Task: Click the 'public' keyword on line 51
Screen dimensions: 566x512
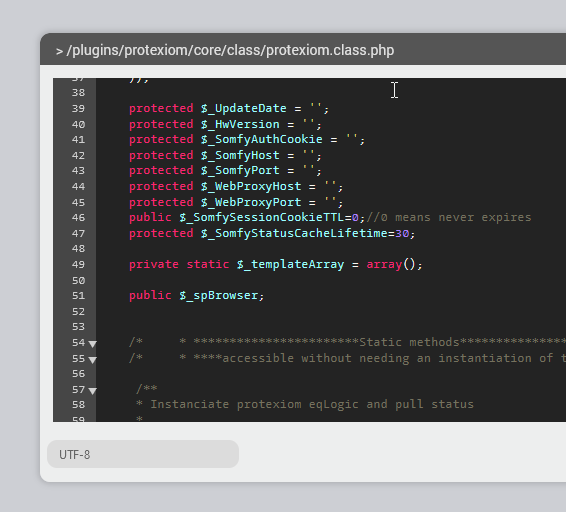Action: click(x=150, y=295)
